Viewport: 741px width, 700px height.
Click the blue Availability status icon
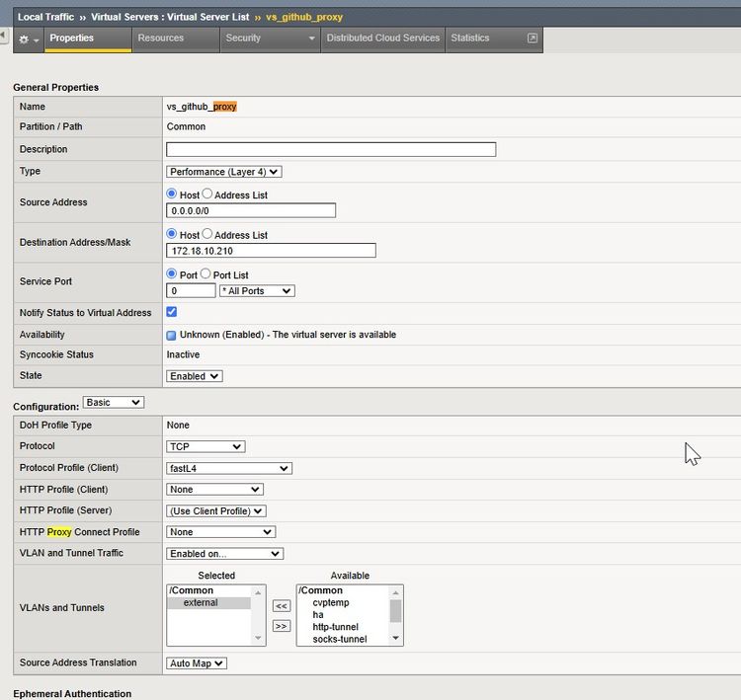pyautogui.click(x=172, y=335)
